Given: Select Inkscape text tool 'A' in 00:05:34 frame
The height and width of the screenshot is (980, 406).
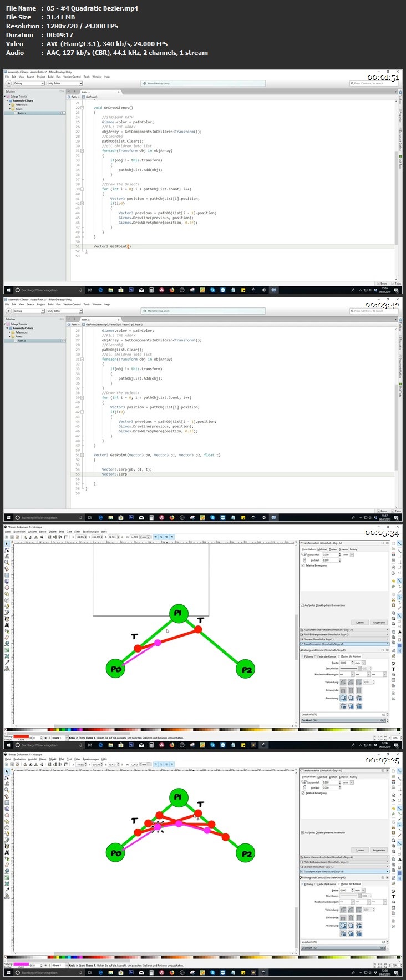Looking at the screenshot, I should click(7, 625).
